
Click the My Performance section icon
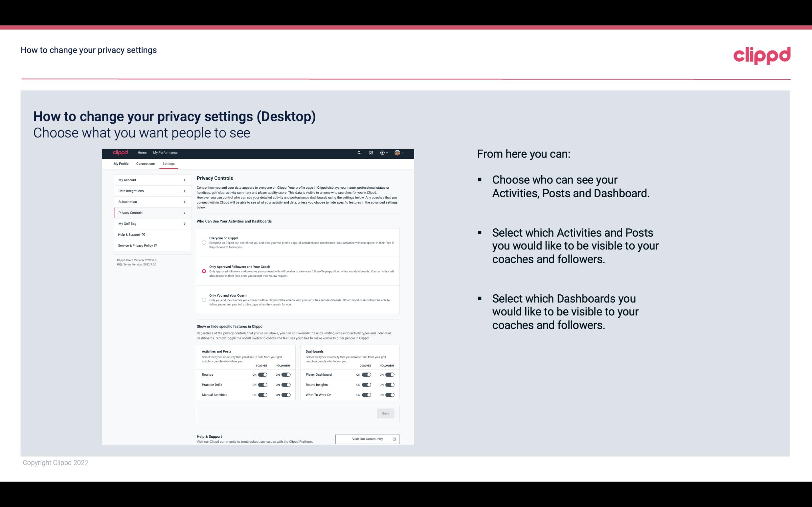click(166, 153)
